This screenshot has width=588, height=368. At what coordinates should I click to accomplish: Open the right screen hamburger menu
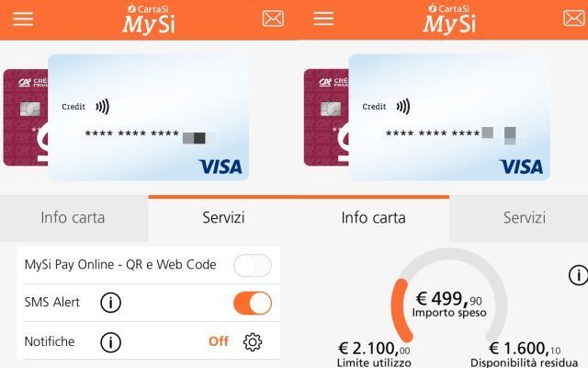(x=323, y=18)
